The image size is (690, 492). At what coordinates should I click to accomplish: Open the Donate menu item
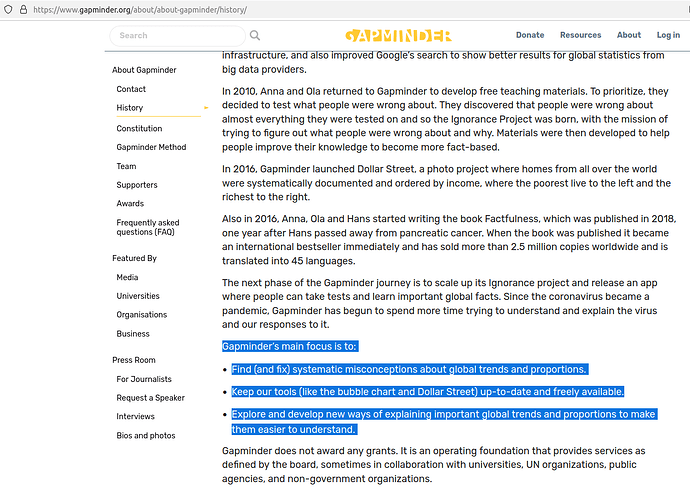tap(529, 35)
